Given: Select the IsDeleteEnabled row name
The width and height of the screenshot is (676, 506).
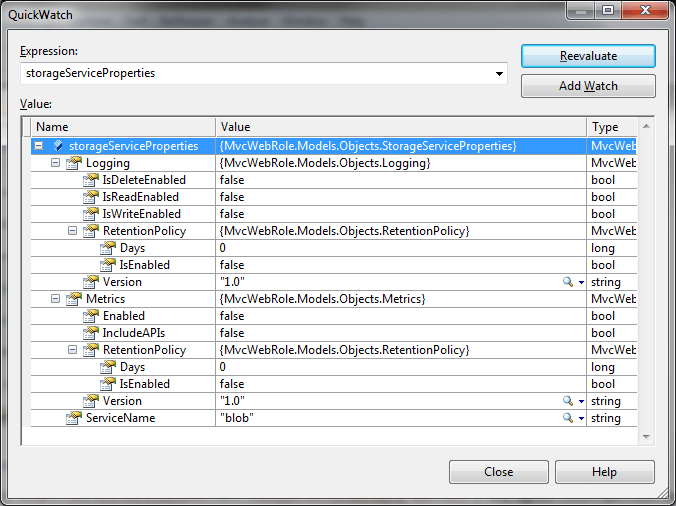Looking at the screenshot, I should click(x=144, y=180).
